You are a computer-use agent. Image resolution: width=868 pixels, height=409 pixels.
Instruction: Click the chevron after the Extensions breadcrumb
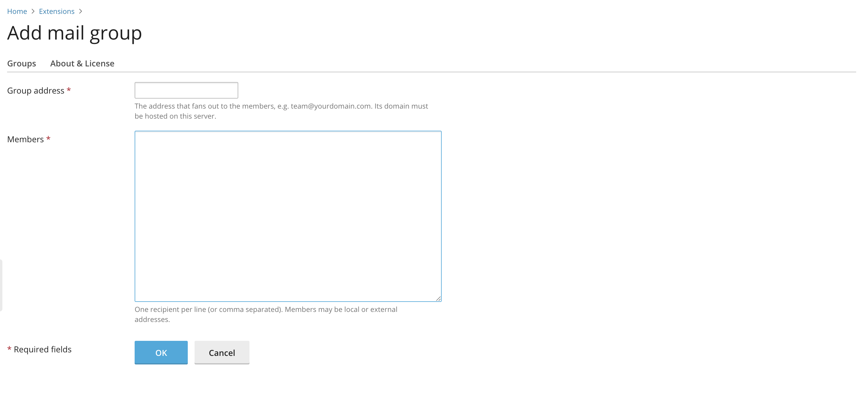(x=81, y=11)
